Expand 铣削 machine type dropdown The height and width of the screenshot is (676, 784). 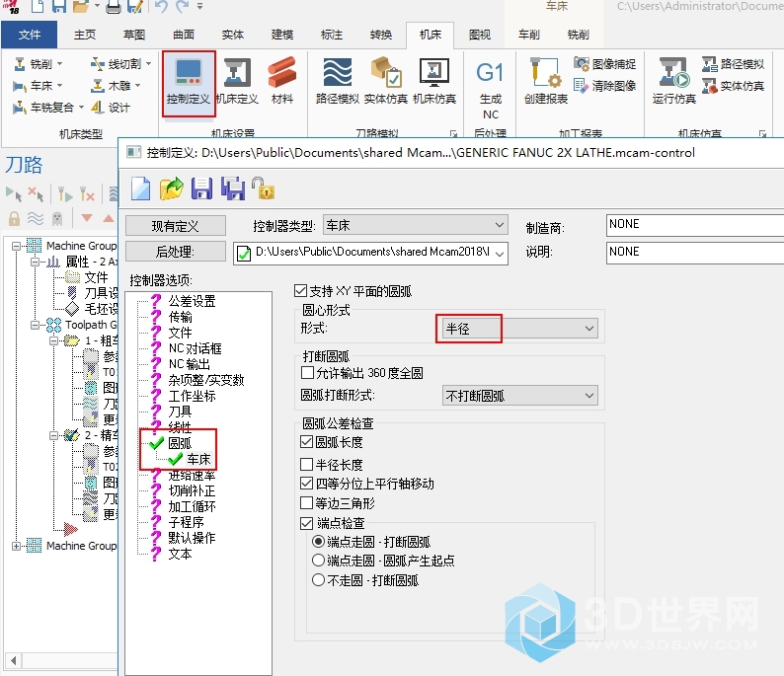coord(60,64)
